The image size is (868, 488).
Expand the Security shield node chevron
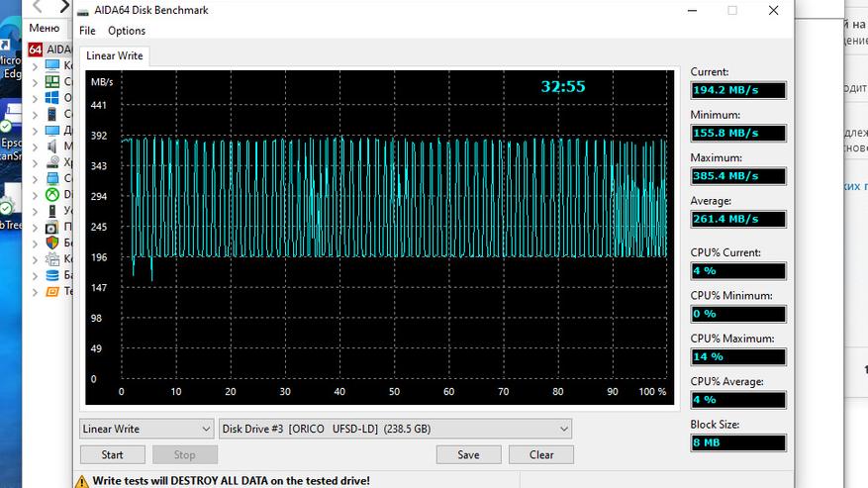(x=36, y=244)
